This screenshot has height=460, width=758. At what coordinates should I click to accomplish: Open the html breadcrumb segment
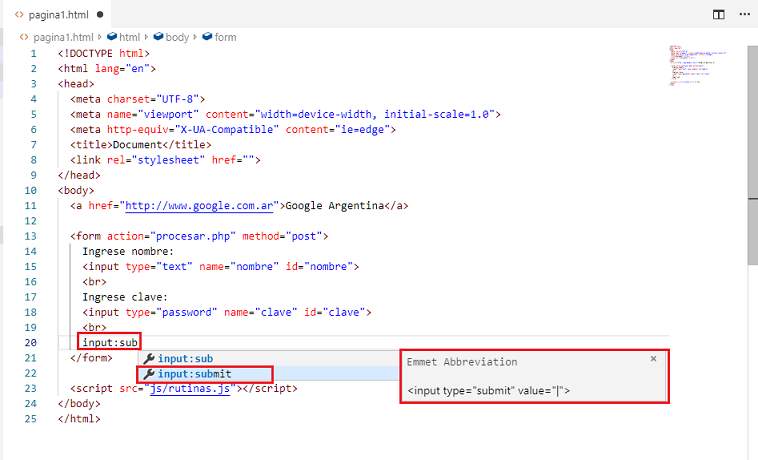coord(129,37)
